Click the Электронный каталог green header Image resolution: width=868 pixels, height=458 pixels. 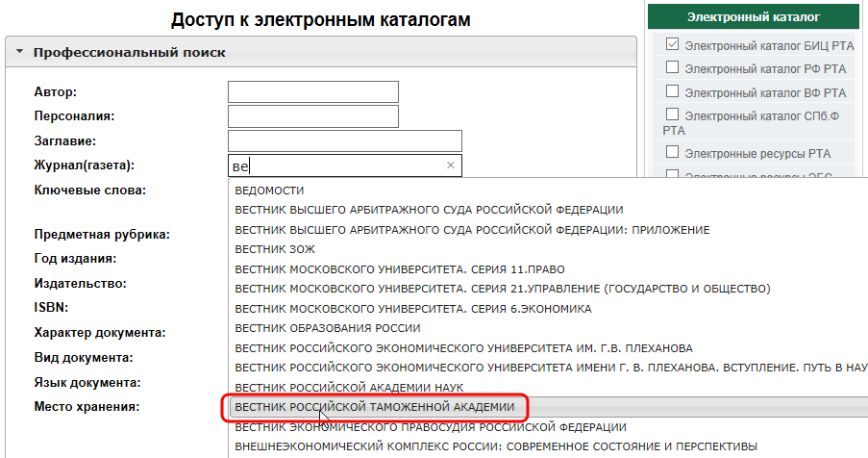click(x=754, y=17)
